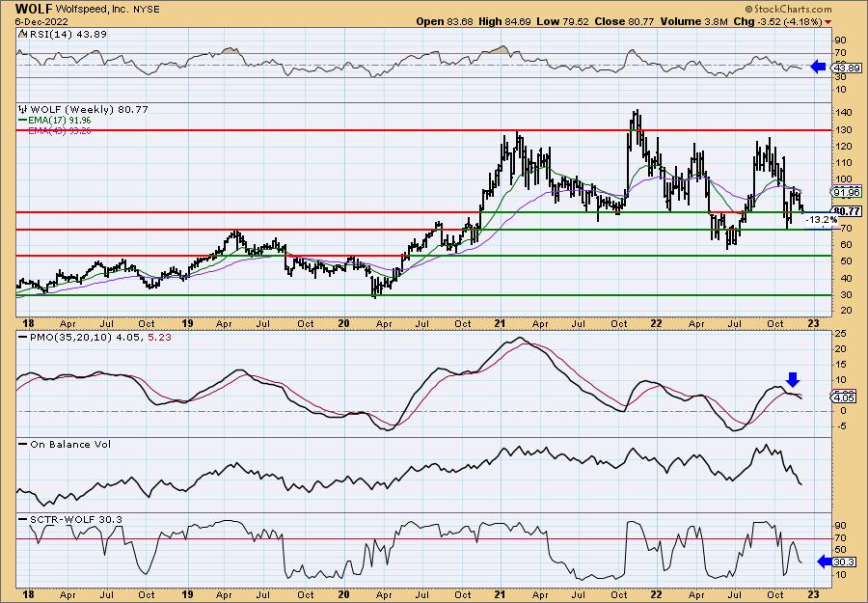This screenshot has height=603, width=868.
Task: Click the green horizontal support line at 30
Action: tap(423, 295)
